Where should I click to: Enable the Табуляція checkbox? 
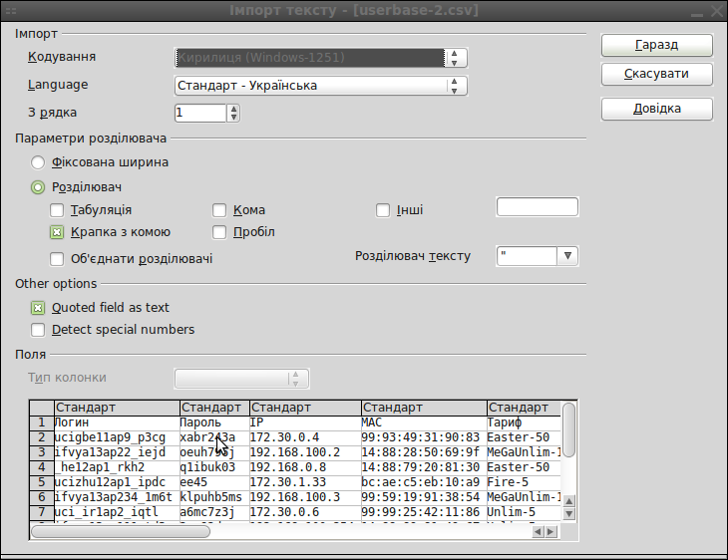pos(57,210)
